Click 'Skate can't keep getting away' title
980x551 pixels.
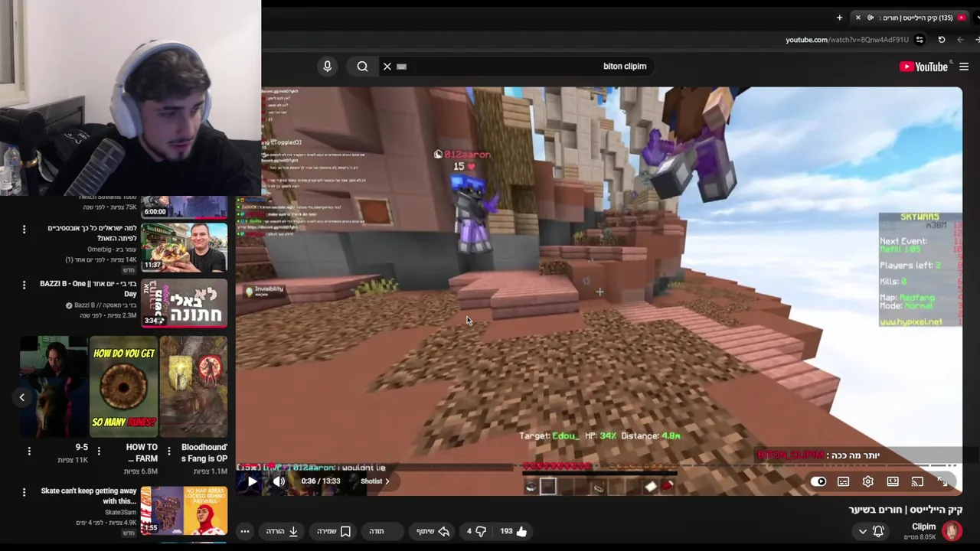[89, 496]
